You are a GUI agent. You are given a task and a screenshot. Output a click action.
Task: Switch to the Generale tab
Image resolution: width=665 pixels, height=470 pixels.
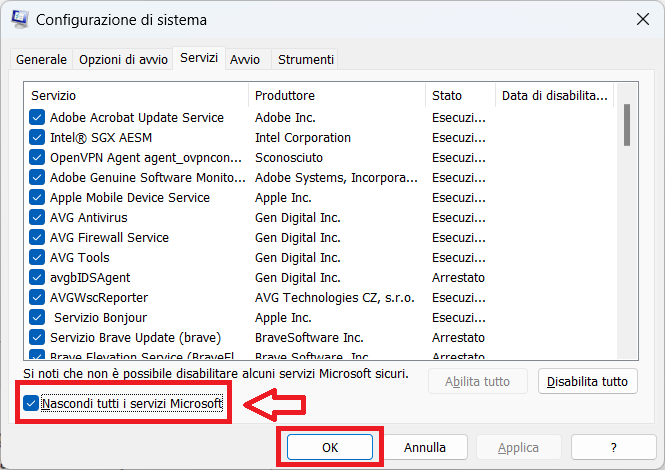41,60
